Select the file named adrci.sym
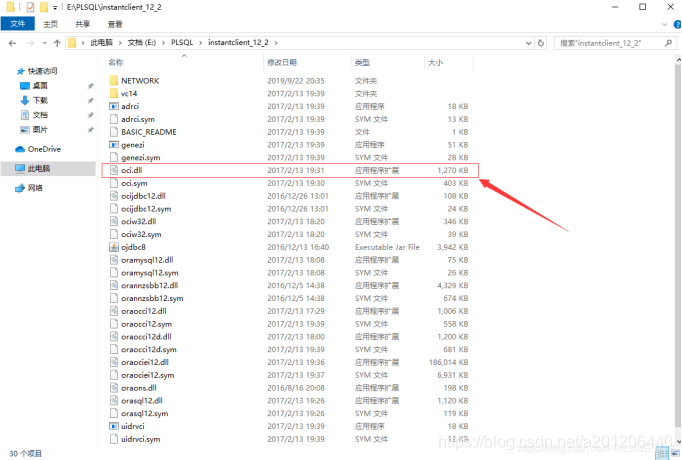 pyautogui.click(x=138, y=119)
